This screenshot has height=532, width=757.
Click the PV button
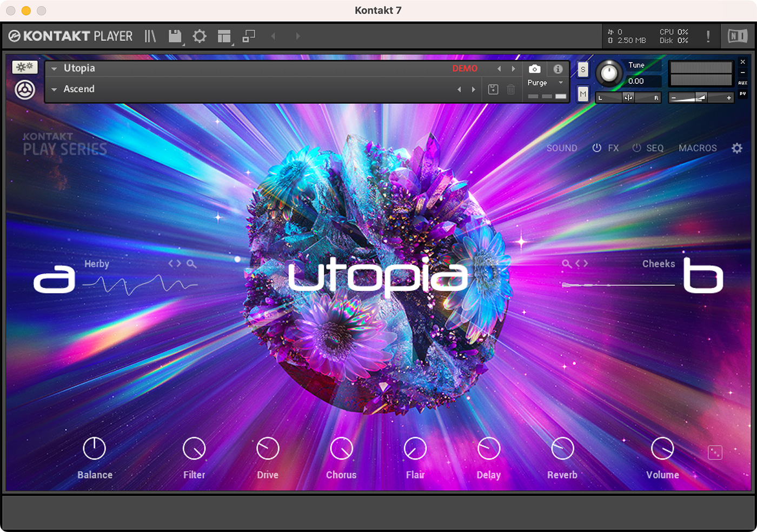point(742,93)
